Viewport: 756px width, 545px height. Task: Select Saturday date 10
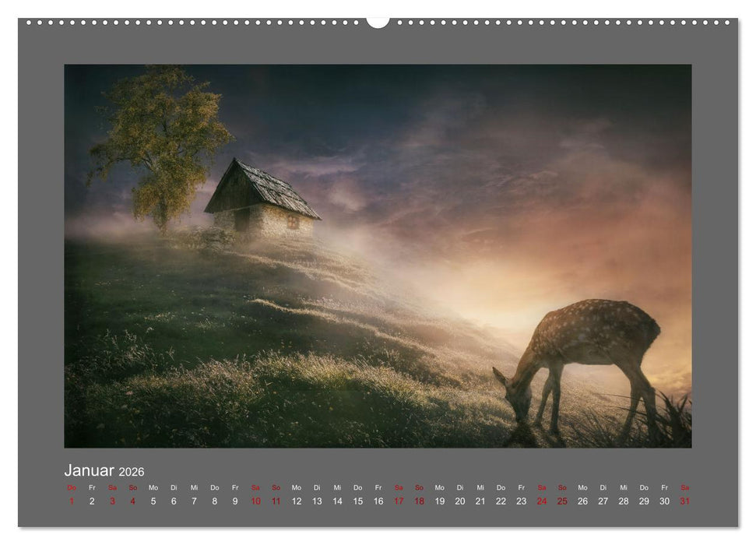255,501
